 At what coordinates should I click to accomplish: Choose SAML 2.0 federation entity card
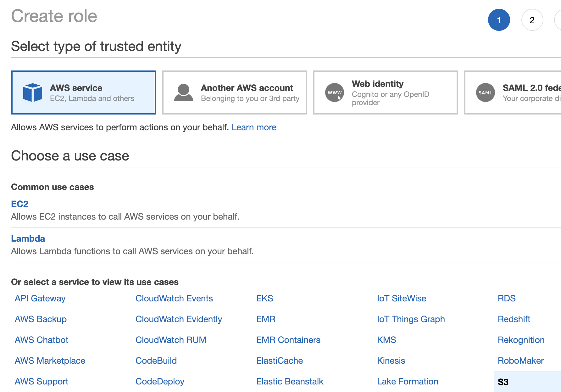(x=513, y=92)
